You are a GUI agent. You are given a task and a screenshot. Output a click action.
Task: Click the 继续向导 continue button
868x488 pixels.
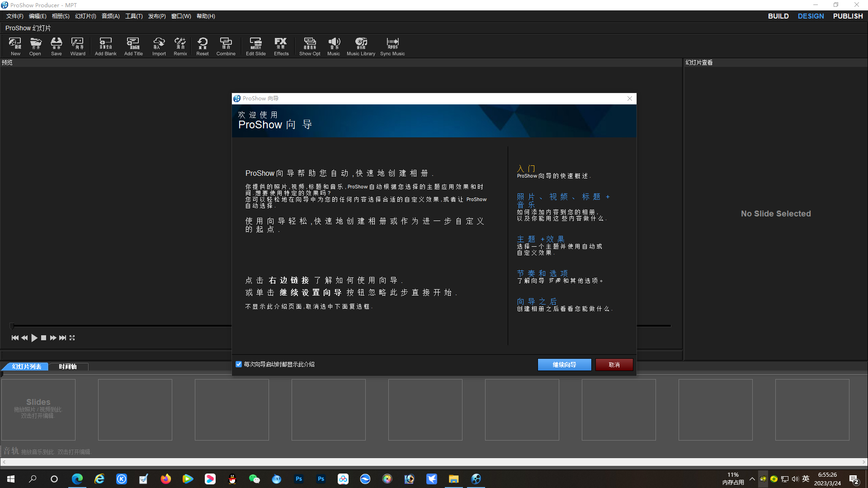coord(564,365)
